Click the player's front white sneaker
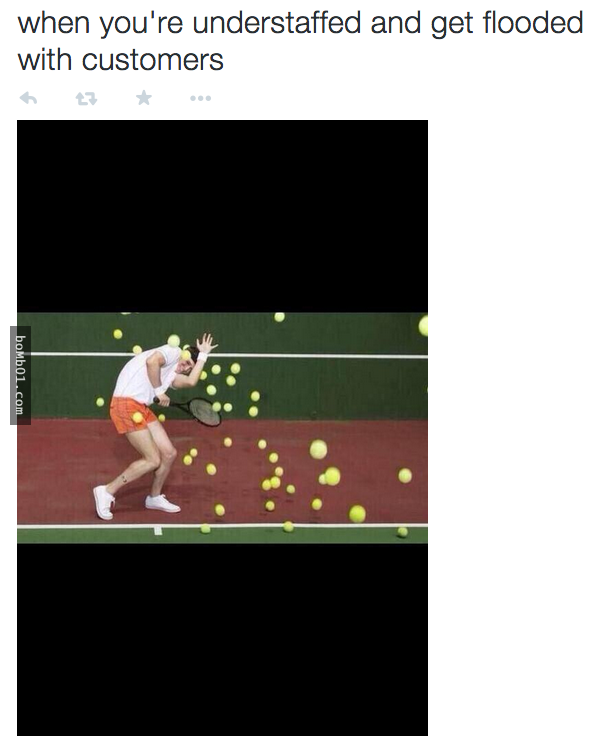 coord(162,503)
